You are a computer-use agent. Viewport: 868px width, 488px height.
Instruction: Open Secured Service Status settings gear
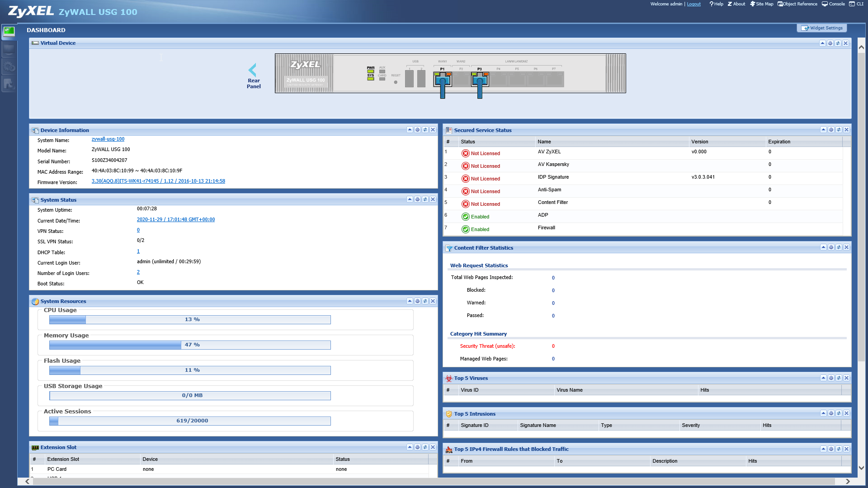[x=831, y=130]
